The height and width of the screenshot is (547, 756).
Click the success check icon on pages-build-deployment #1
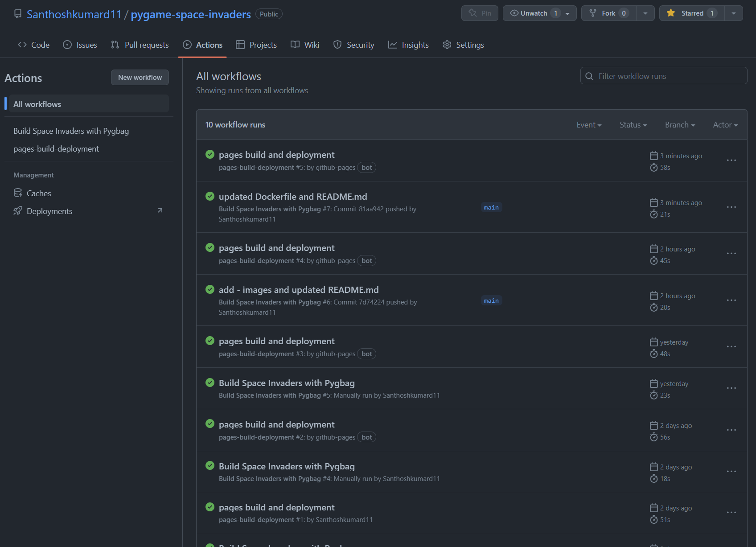click(210, 507)
